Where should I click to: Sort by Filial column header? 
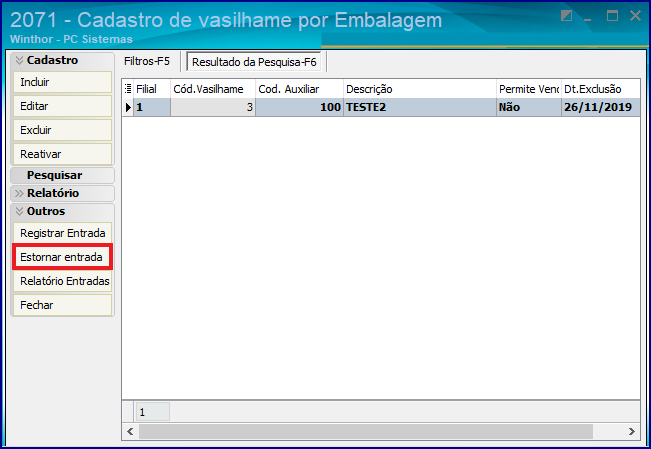coord(152,89)
